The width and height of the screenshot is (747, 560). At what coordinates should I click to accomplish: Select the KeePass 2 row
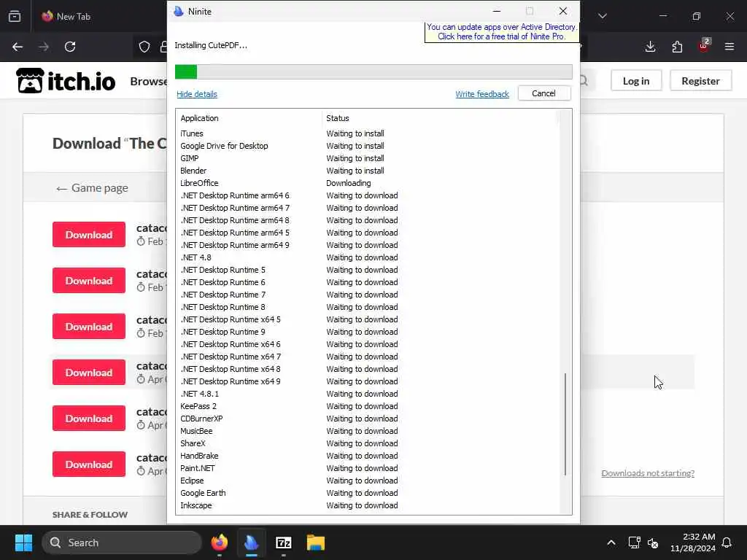click(368, 406)
